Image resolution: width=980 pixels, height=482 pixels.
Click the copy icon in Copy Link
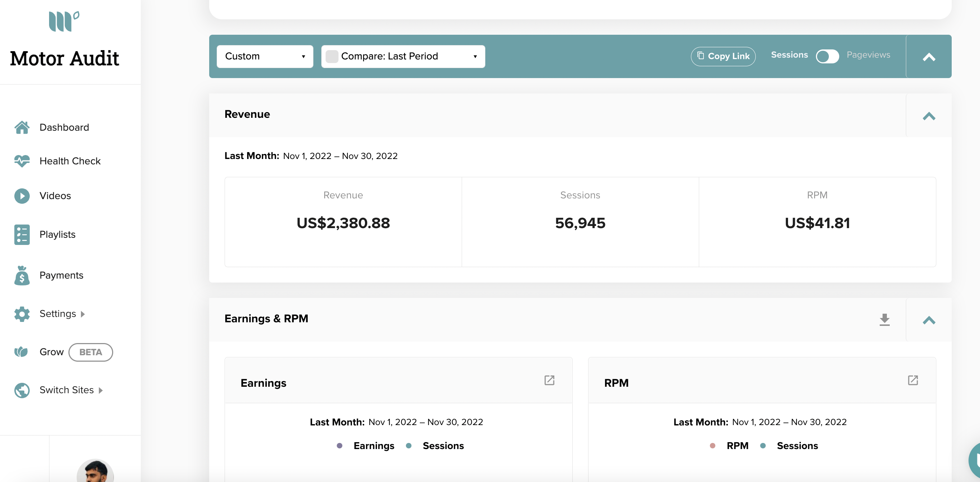700,56
